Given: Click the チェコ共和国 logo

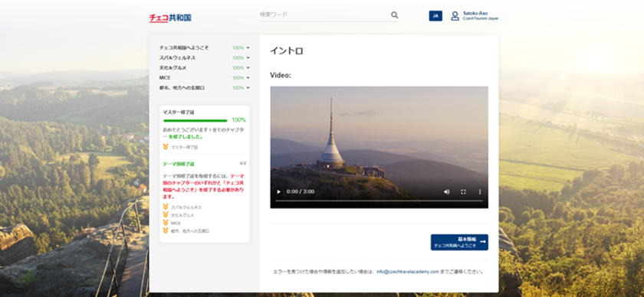Looking at the screenshot, I should point(170,18).
